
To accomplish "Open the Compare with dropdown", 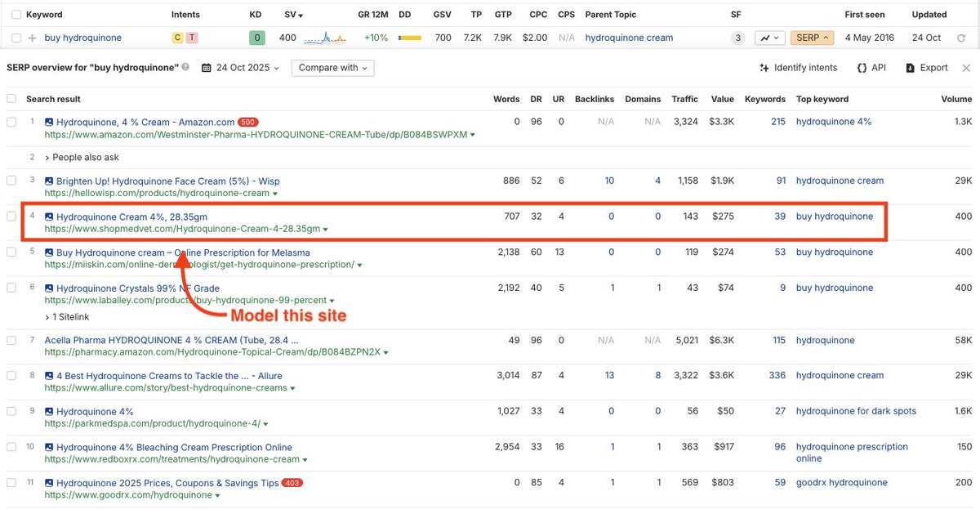I will pos(333,68).
